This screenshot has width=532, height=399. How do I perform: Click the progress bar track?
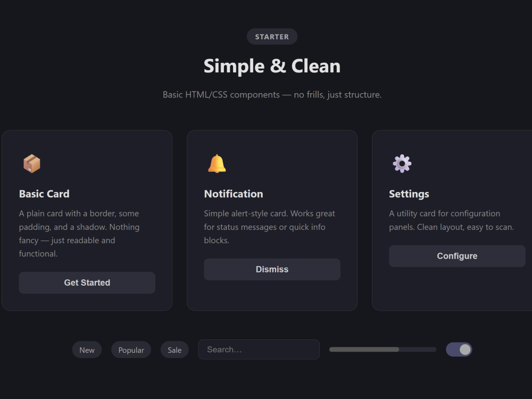pyautogui.click(x=383, y=350)
